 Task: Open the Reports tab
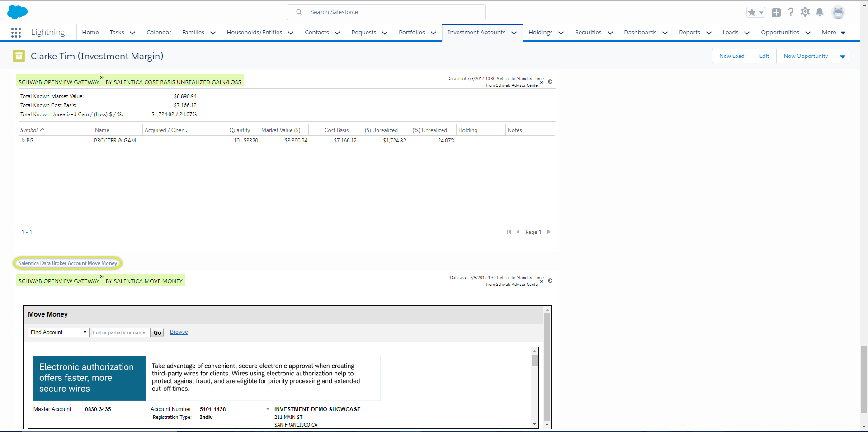[689, 33]
